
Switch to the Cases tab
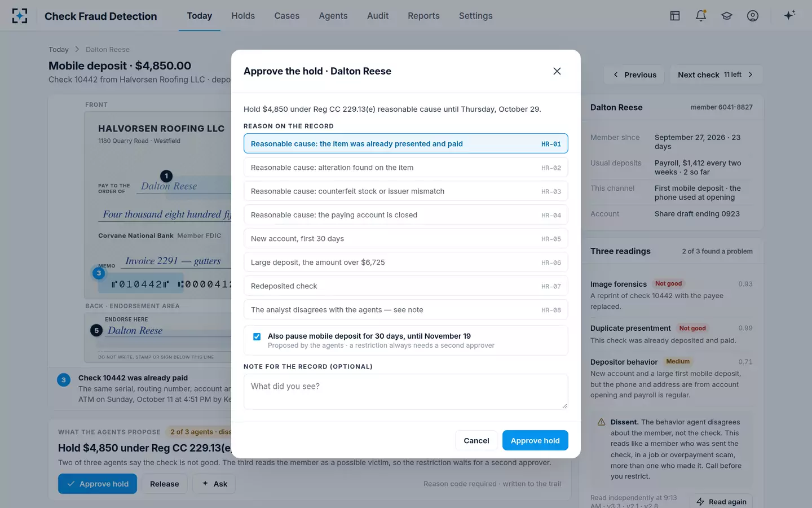click(287, 16)
